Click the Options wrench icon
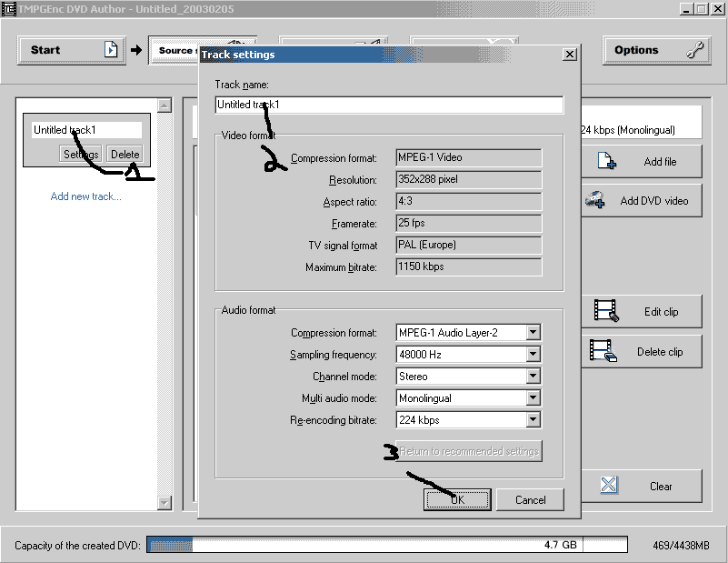The image size is (728, 563). coord(694,50)
